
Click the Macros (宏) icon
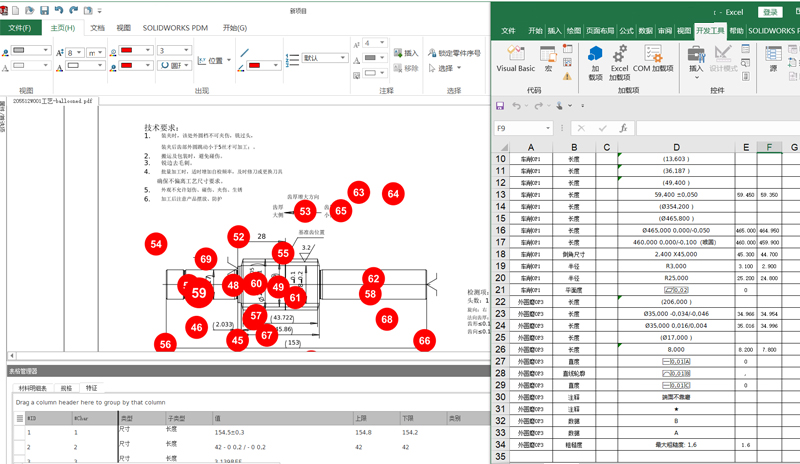(x=549, y=60)
